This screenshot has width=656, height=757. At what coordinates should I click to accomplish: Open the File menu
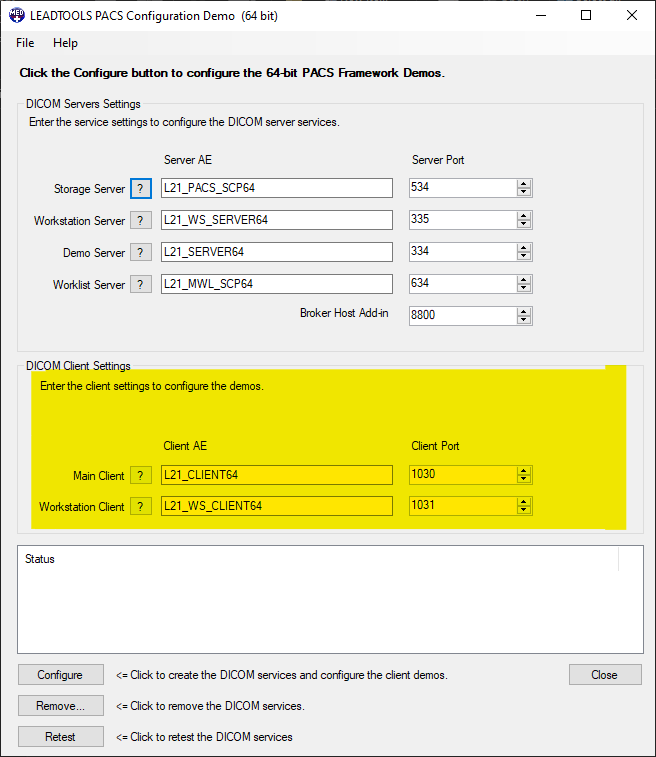point(25,43)
